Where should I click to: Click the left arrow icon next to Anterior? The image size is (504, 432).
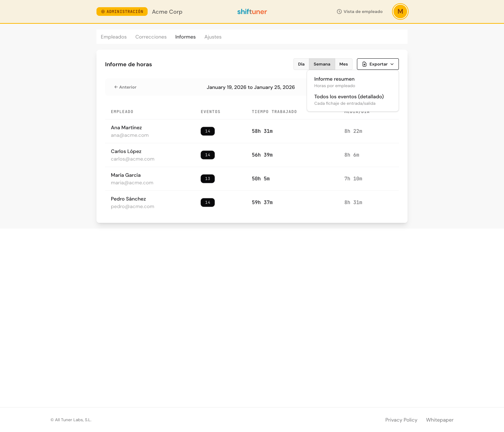tap(116, 87)
